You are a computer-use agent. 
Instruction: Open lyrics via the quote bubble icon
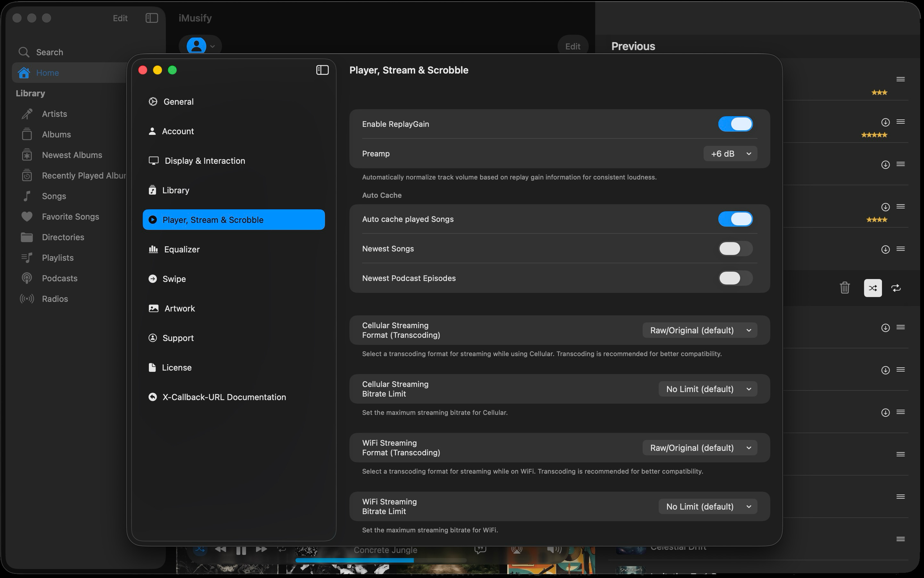tap(480, 550)
